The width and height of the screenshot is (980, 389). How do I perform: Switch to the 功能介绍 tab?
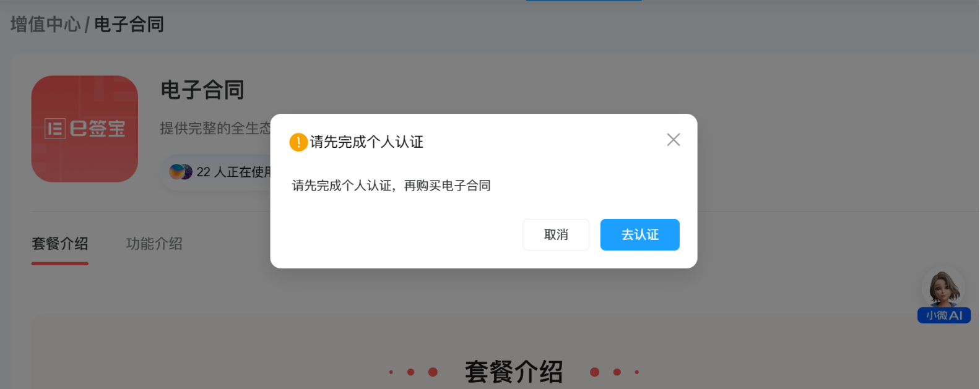[x=154, y=244]
